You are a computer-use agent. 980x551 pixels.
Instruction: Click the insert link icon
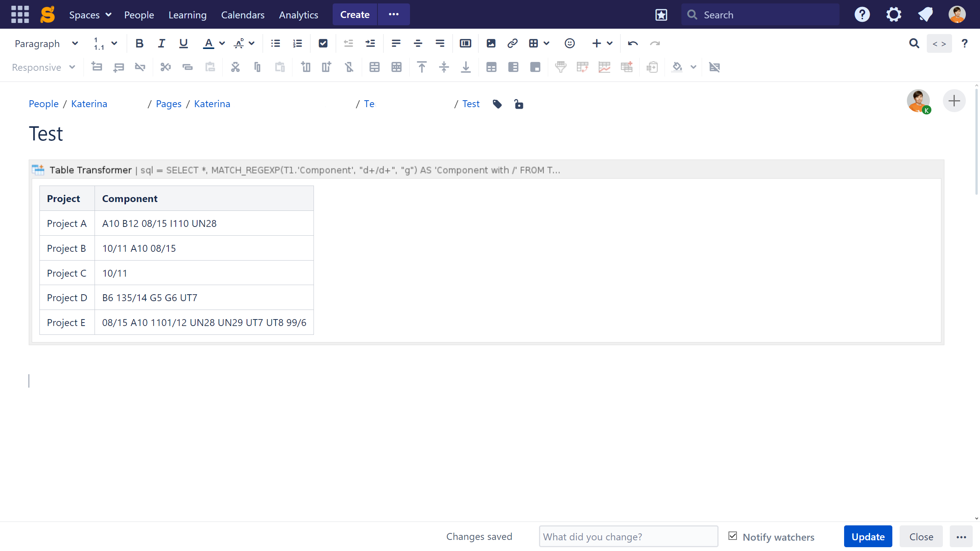point(512,44)
